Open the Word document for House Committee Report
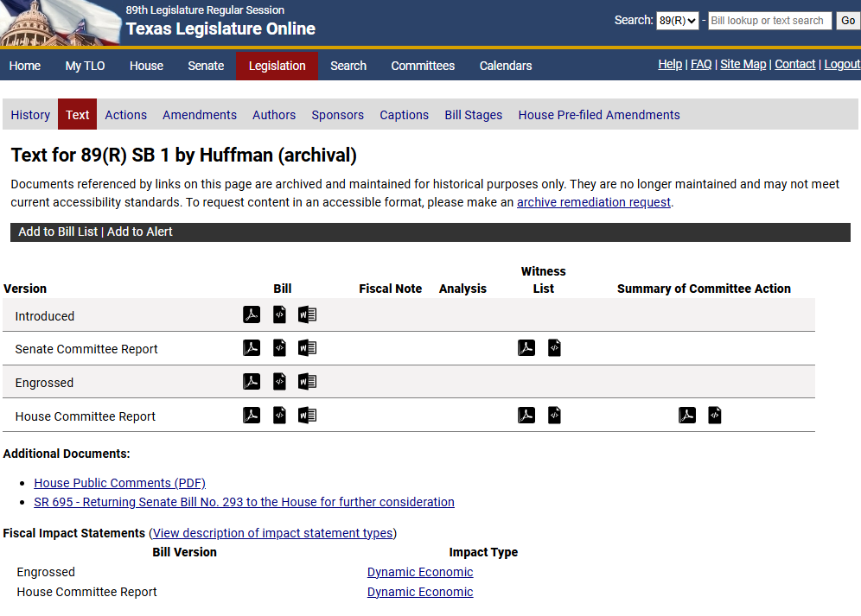Screen dimensions: 861x616 coord(307,415)
